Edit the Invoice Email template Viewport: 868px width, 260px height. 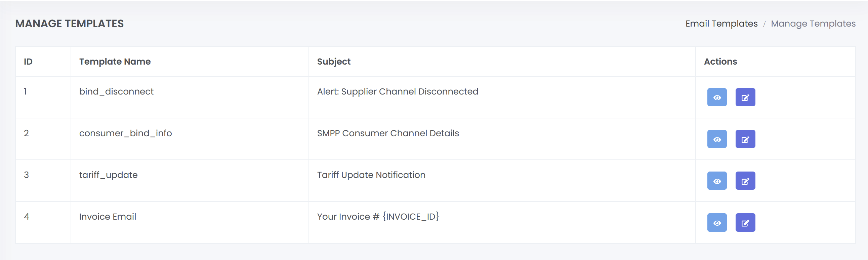tap(745, 223)
